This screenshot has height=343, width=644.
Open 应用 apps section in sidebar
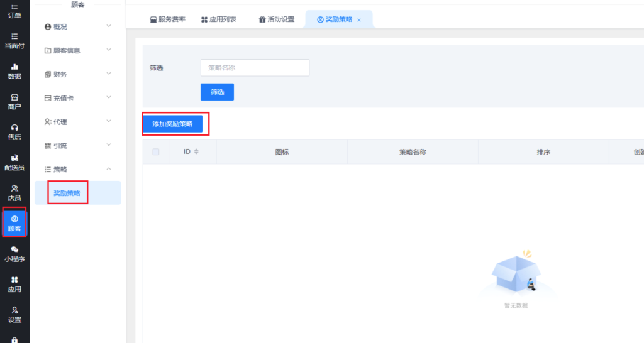point(14,284)
